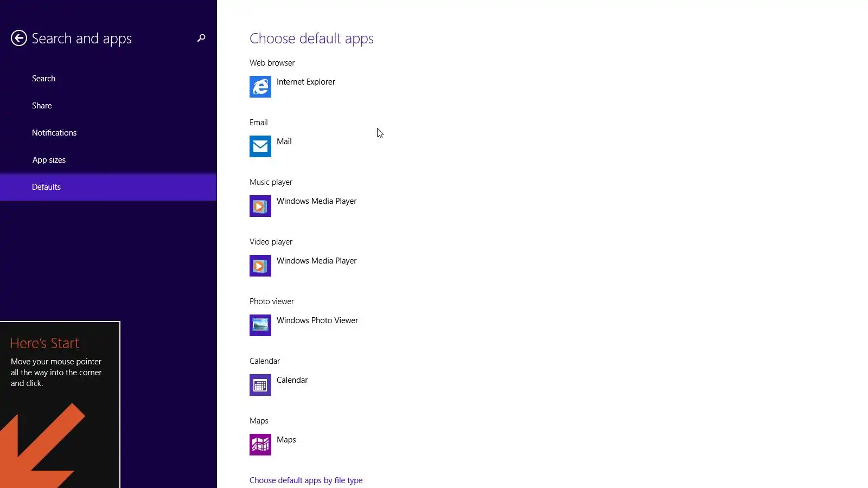Viewport: 868px width, 488px height.
Task: Change the web browser from Internet Explorer
Action: tap(306, 82)
